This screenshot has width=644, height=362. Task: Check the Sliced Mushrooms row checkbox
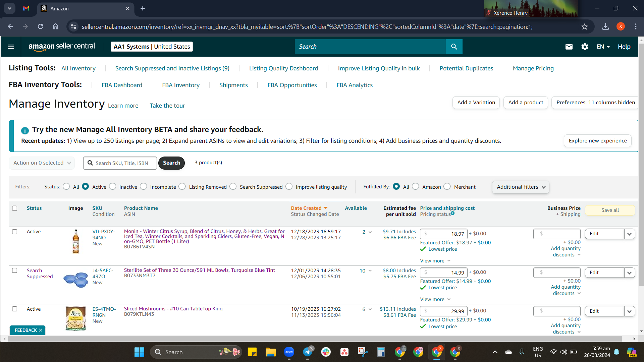point(15,309)
